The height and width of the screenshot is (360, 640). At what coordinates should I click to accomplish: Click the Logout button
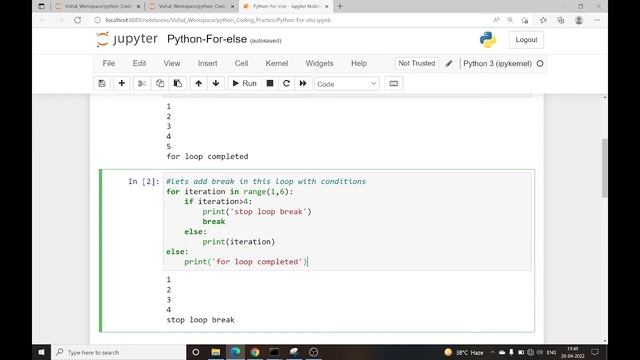point(526,40)
